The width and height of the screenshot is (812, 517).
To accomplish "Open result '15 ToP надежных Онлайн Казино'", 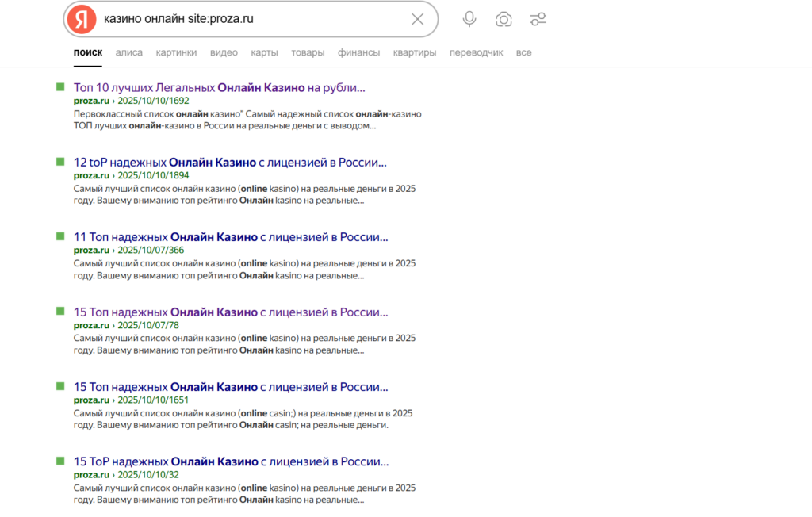I will point(231,461).
